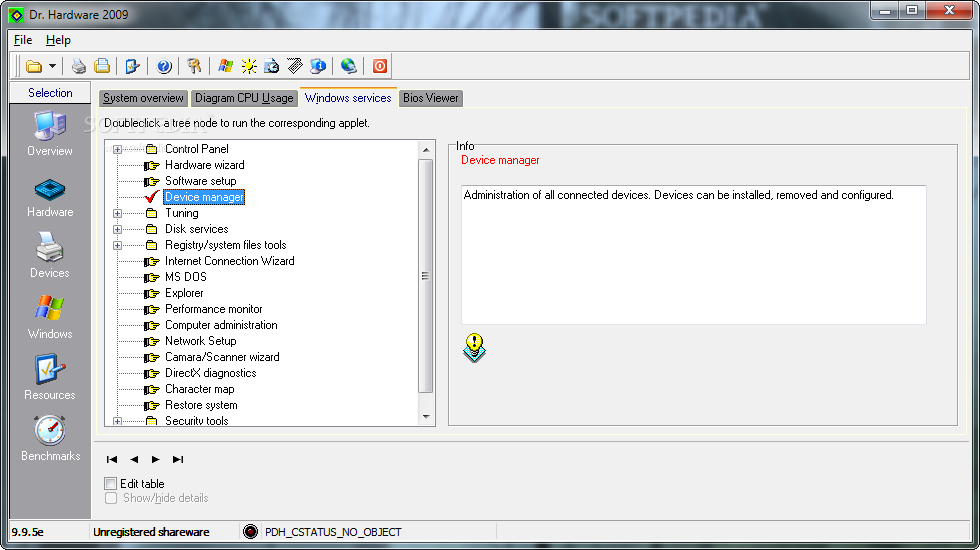
Task: Select Resources in the Selection sidebar
Action: pos(50,378)
